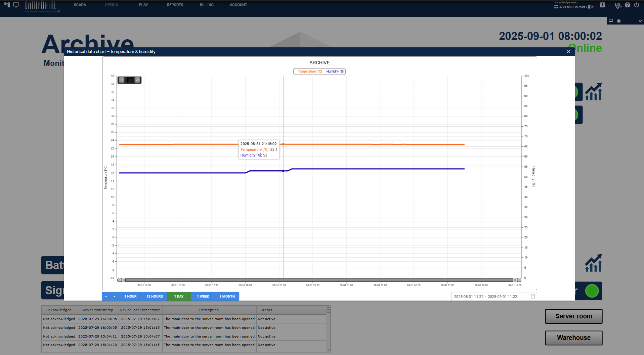The width and height of the screenshot is (644, 355).
Task: Toggle the Temperature [°C] legend series
Action: click(x=310, y=72)
